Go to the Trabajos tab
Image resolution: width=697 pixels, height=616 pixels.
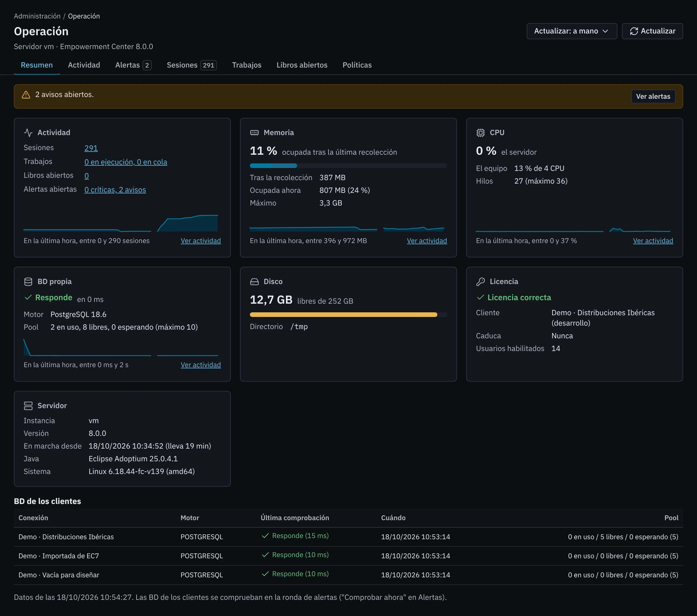(x=247, y=65)
